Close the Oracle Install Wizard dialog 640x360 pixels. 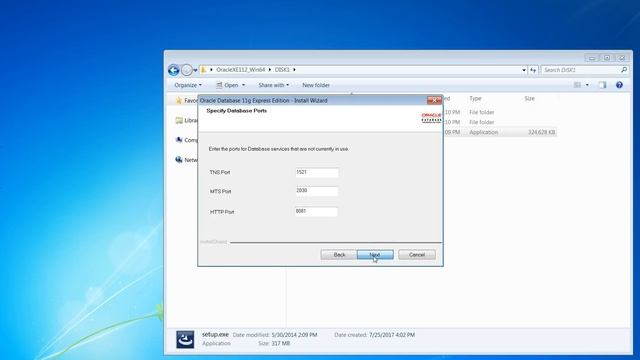pyautogui.click(x=434, y=100)
